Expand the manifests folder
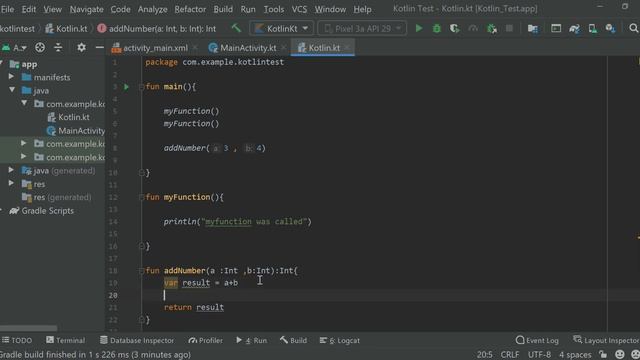Screen dimensions: 640x360 pos(11,77)
